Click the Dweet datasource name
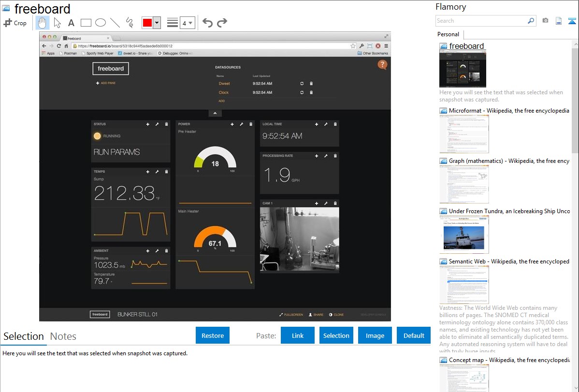This screenshot has height=392, width=579. [224, 84]
